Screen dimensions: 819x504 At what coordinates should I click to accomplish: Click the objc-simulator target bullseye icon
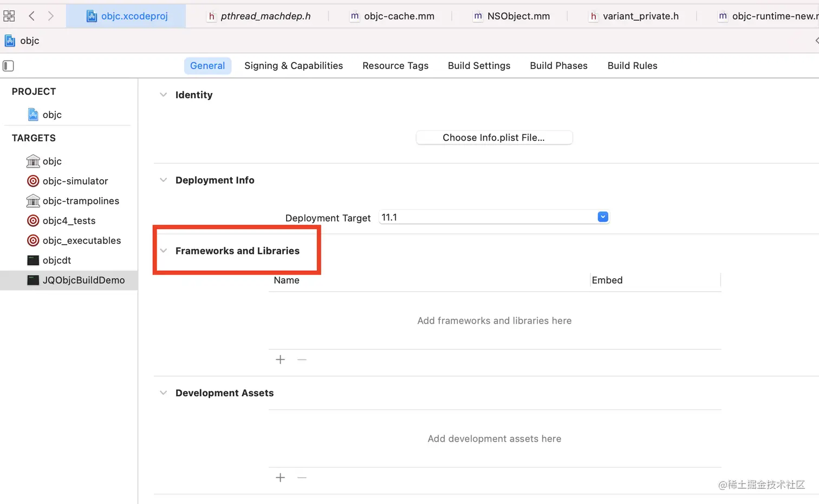click(33, 181)
